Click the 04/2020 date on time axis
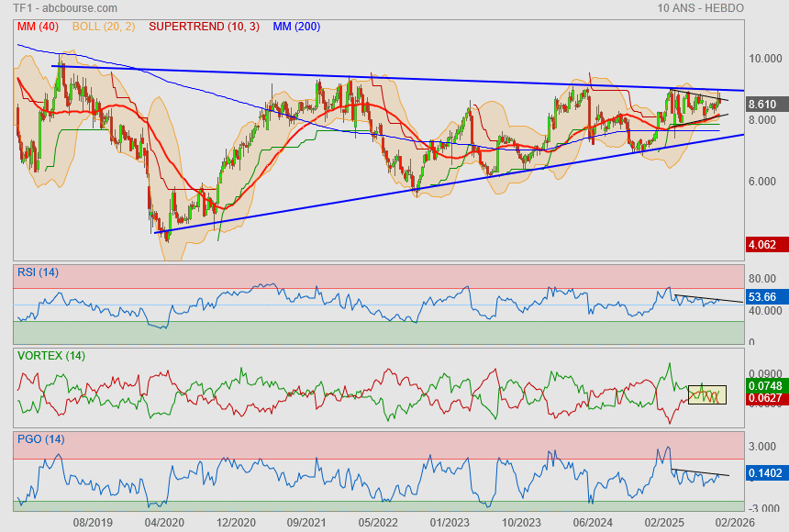The image size is (789, 532). (x=165, y=521)
